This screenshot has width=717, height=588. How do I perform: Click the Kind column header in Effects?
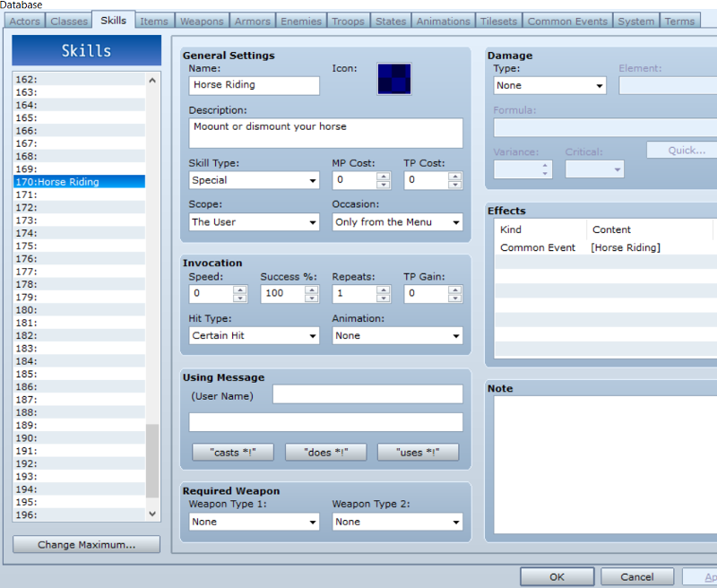pos(540,229)
